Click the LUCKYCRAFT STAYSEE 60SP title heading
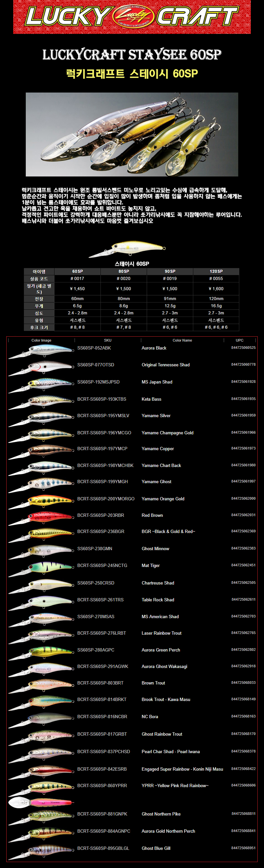This screenshot has width=264, height=868. point(132,54)
